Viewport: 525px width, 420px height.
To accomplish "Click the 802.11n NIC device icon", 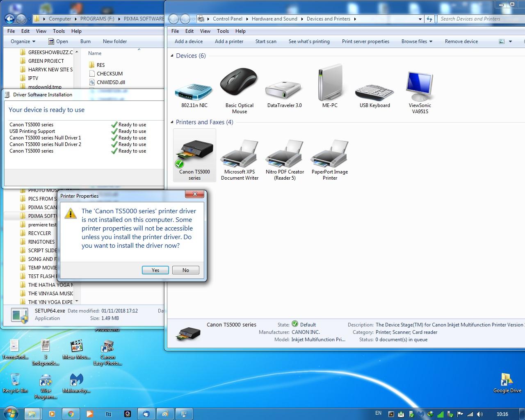I will [x=194, y=88].
